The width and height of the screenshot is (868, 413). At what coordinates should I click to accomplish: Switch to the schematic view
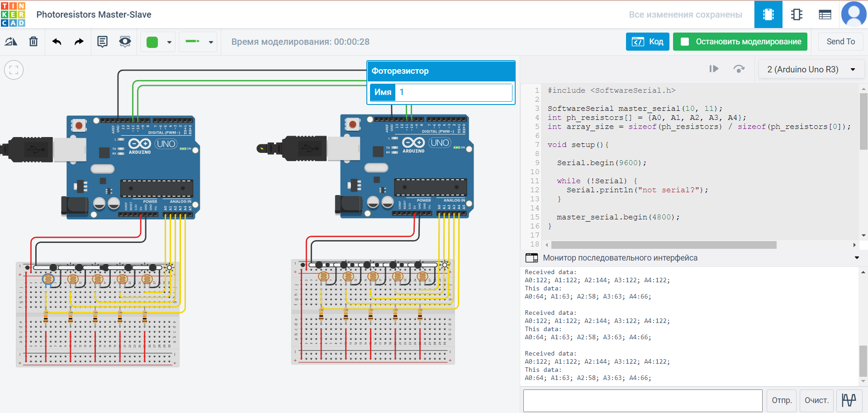coord(797,14)
